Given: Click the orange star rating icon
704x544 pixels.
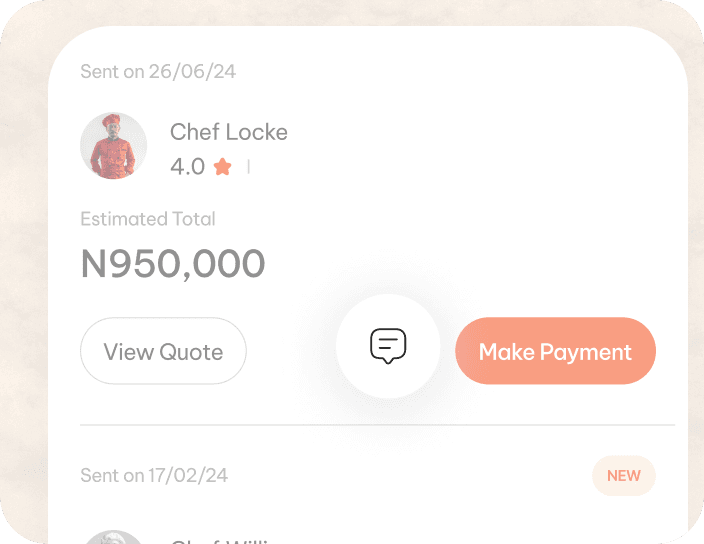Looking at the screenshot, I should click(x=222, y=167).
